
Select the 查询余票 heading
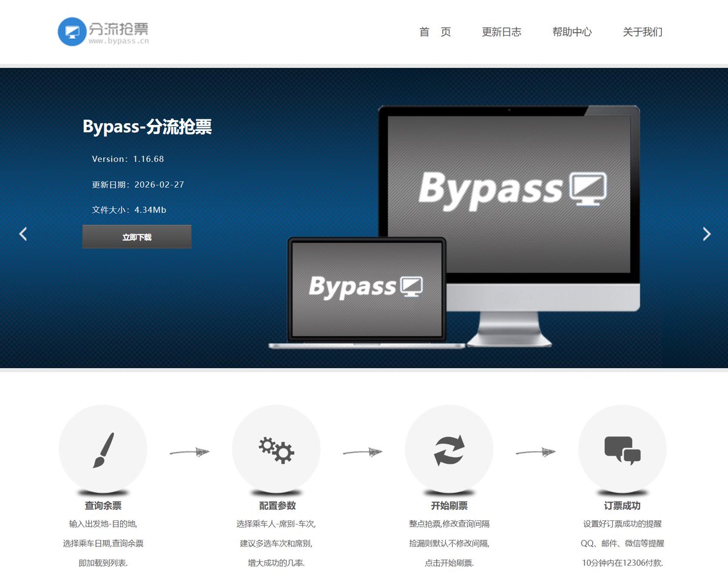[103, 505]
